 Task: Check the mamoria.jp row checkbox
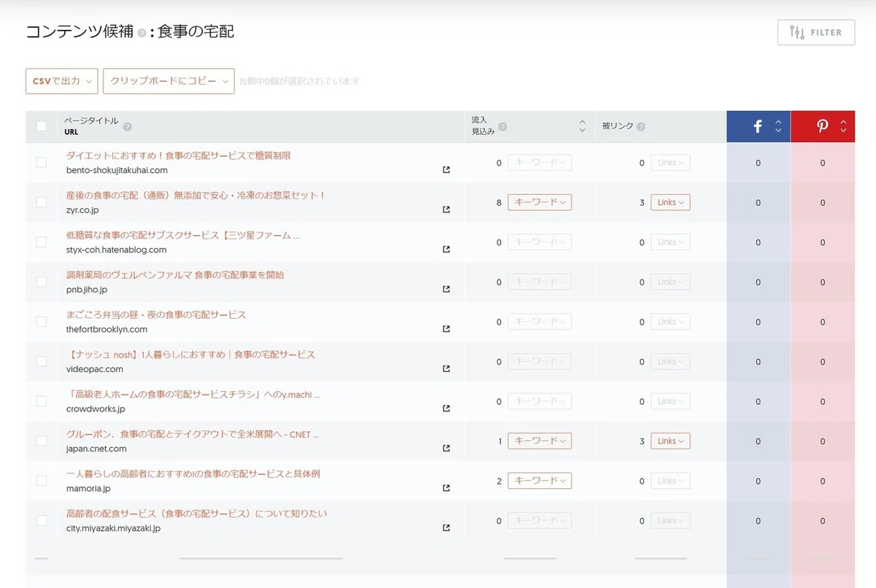42,481
